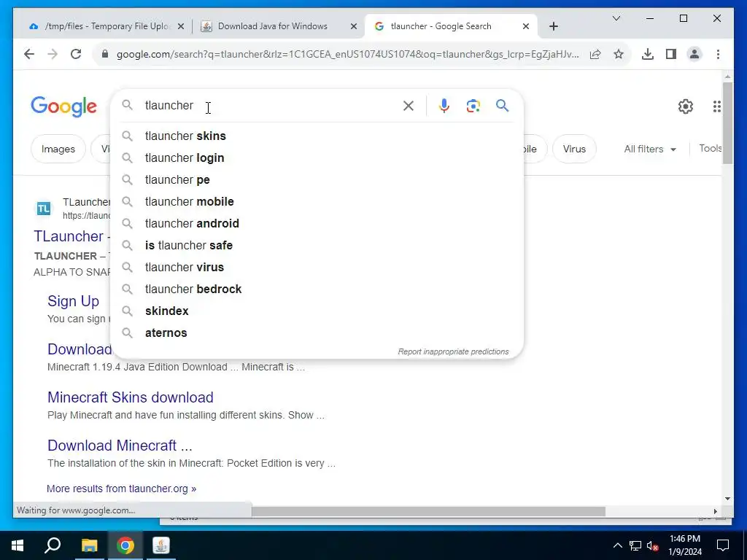Show hidden system tray icons
This screenshot has height=560, width=747.
tap(617, 545)
